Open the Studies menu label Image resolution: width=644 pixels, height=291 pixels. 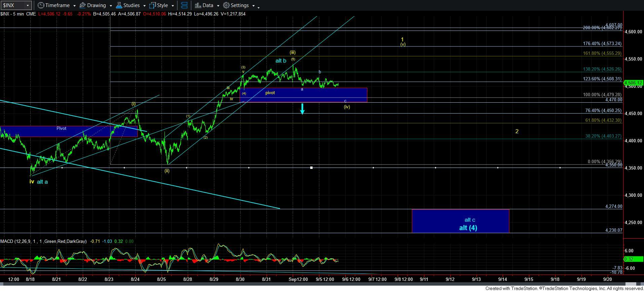tap(131, 5)
